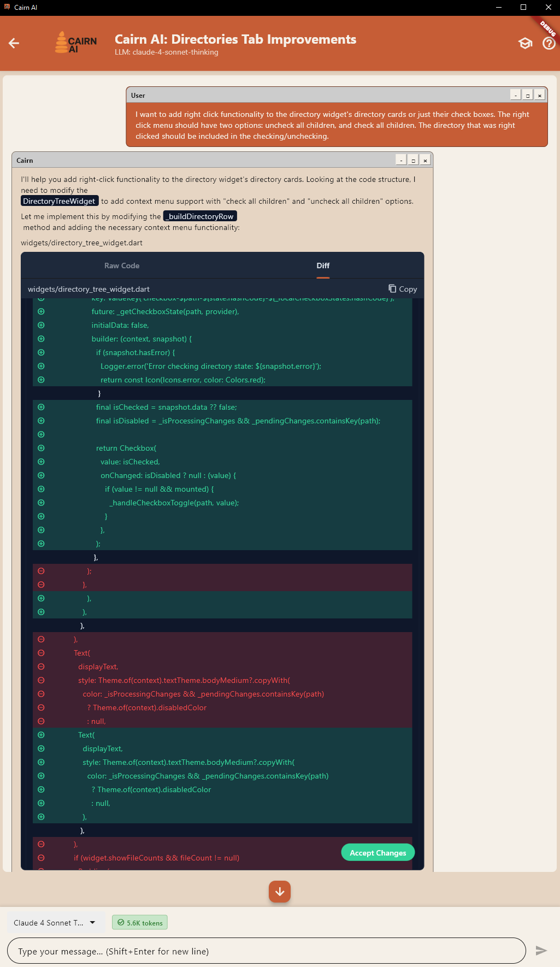This screenshot has width=560, height=967.
Task: Click the plus marker beside 'Logger.error' line
Action: [41, 366]
